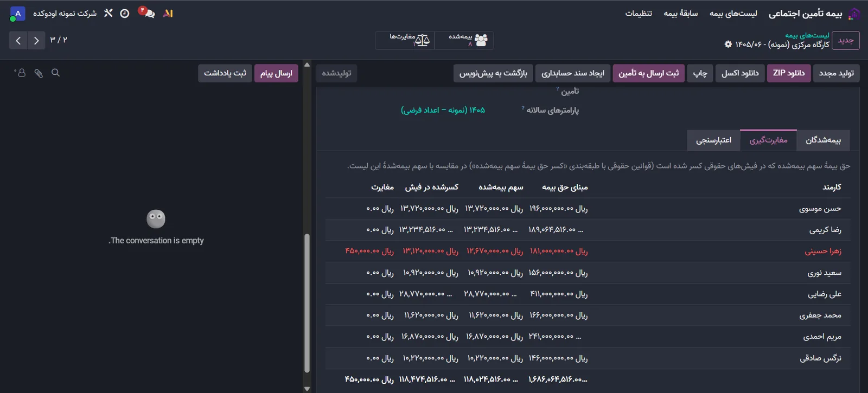Image resolution: width=868 pixels, height=393 pixels.
Task: Open the اعتبارسنجی tab
Action: [x=713, y=140]
